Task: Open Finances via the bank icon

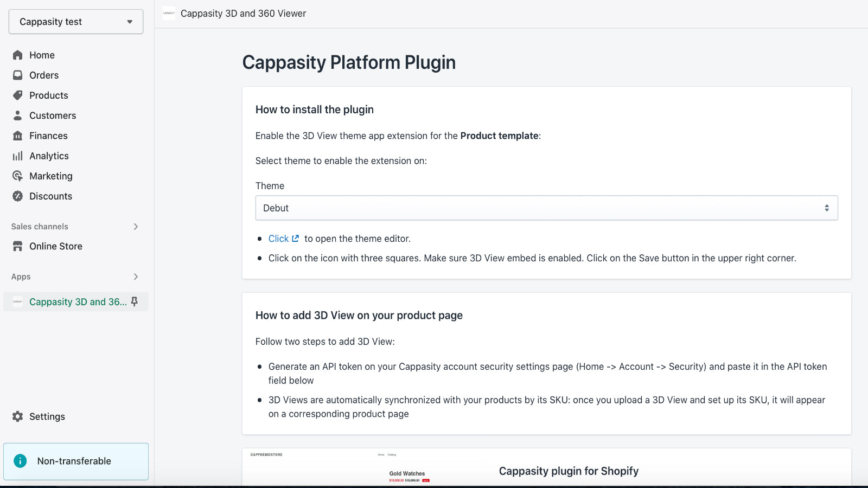Action: tap(18, 136)
